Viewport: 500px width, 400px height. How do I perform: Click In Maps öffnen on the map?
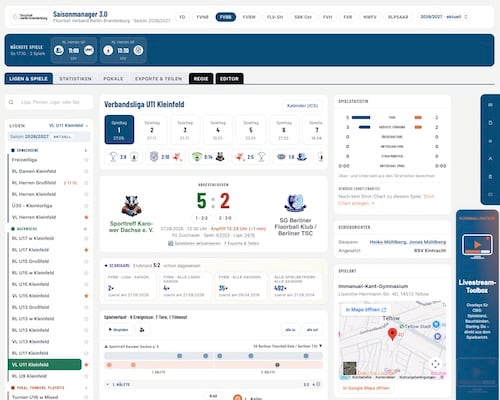coord(366,310)
